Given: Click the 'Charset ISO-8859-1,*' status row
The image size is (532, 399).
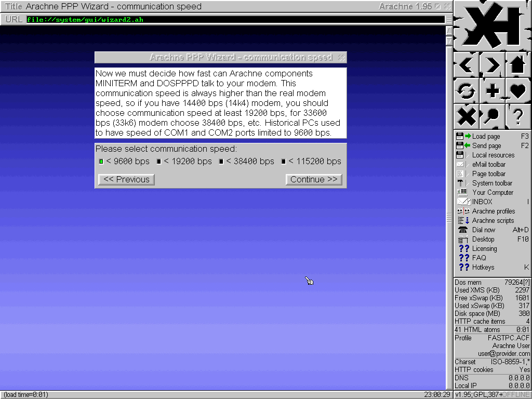Looking at the screenshot, I should 492,362.
